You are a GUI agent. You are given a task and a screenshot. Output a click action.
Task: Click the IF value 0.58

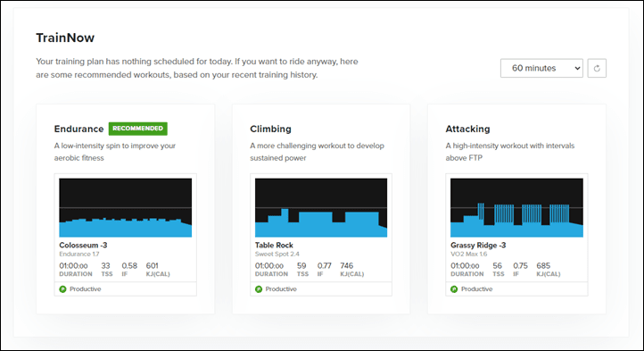[129, 266]
